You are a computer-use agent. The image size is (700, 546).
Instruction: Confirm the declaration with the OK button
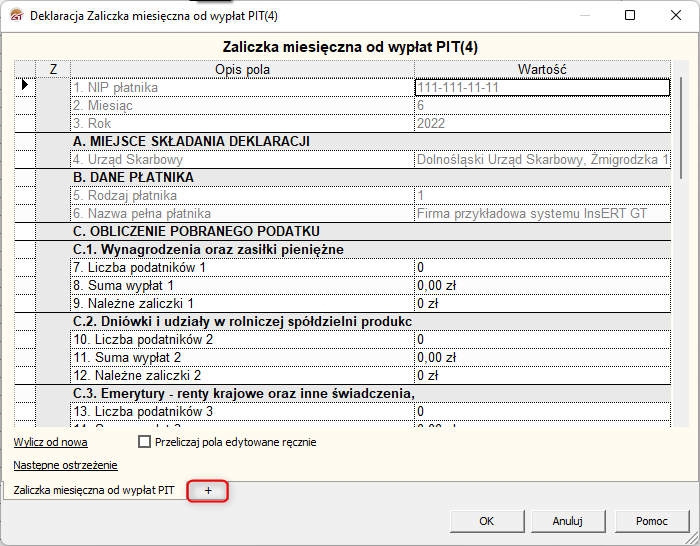487,521
